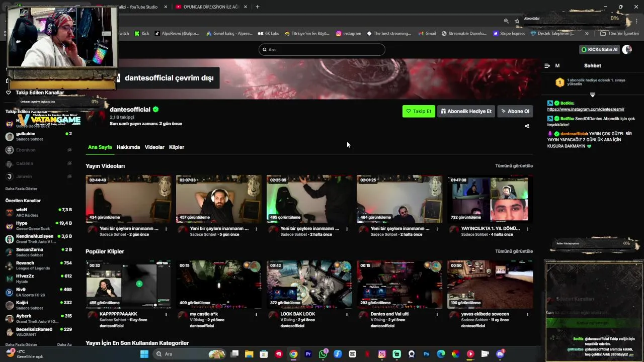Click the share icon below Abone Ol
This screenshot has width=644, height=362.
pos(527,126)
